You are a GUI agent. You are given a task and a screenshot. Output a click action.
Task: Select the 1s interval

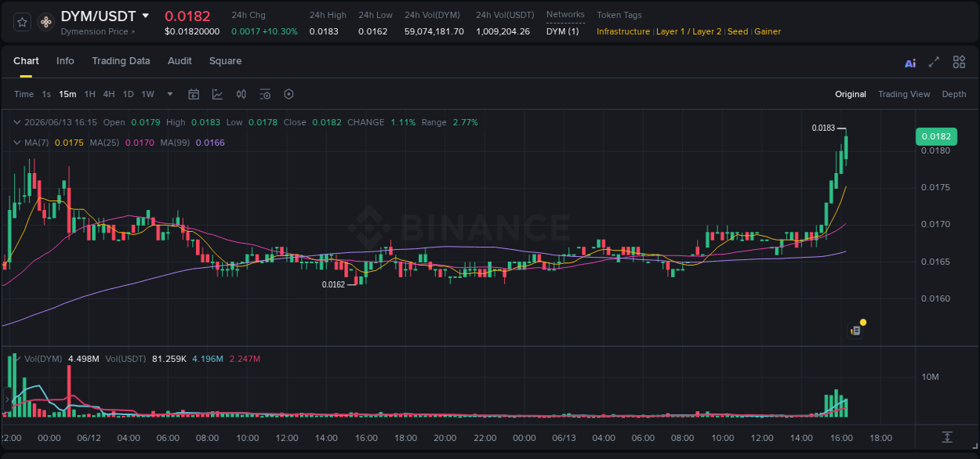(46, 94)
